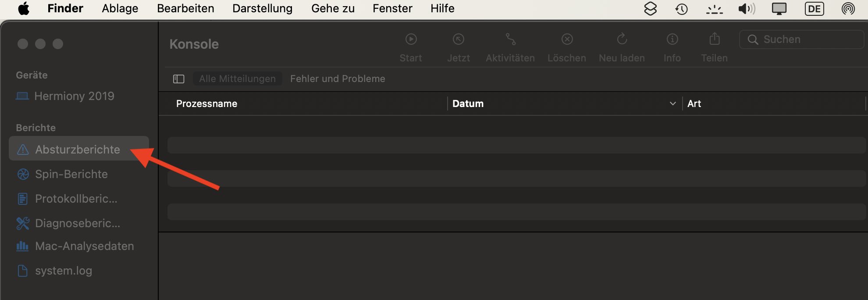Open the DE input source menu

coord(814,9)
